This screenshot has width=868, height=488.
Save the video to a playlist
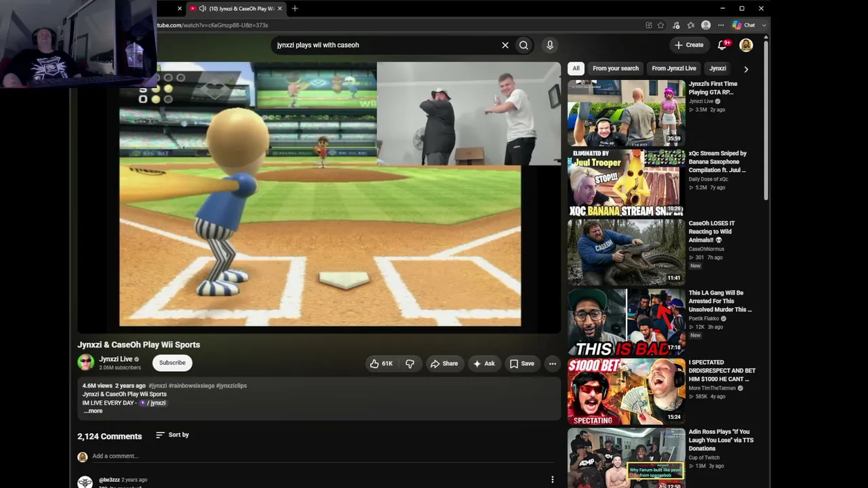pos(522,364)
